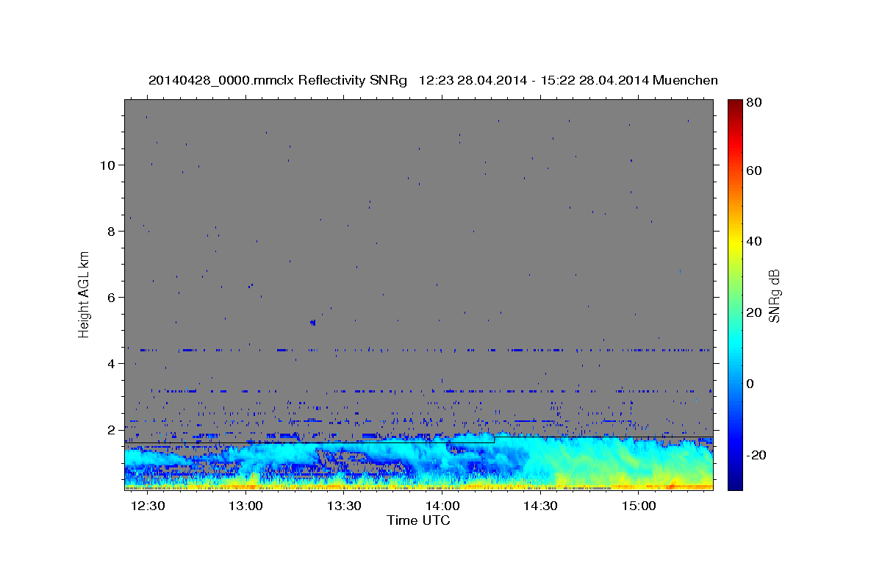Click the 14:30 time tick label

pyautogui.click(x=540, y=506)
